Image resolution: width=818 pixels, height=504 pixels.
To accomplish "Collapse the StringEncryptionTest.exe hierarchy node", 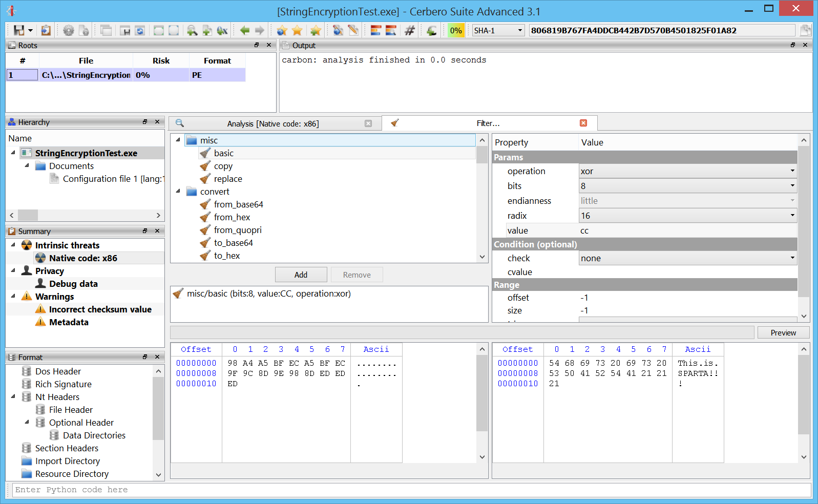I will tap(13, 153).
